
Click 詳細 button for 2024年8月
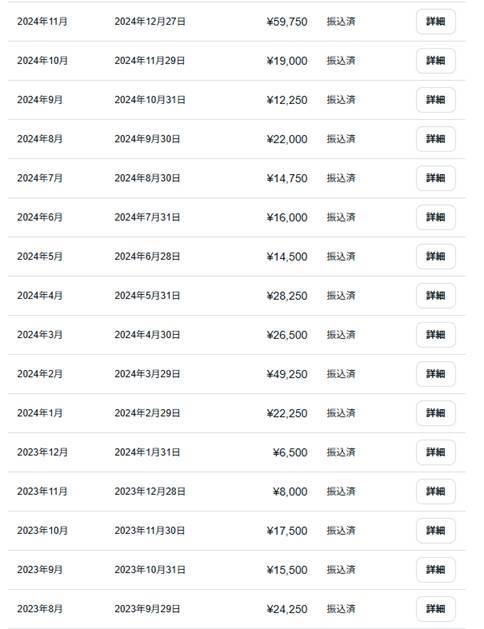point(435,139)
